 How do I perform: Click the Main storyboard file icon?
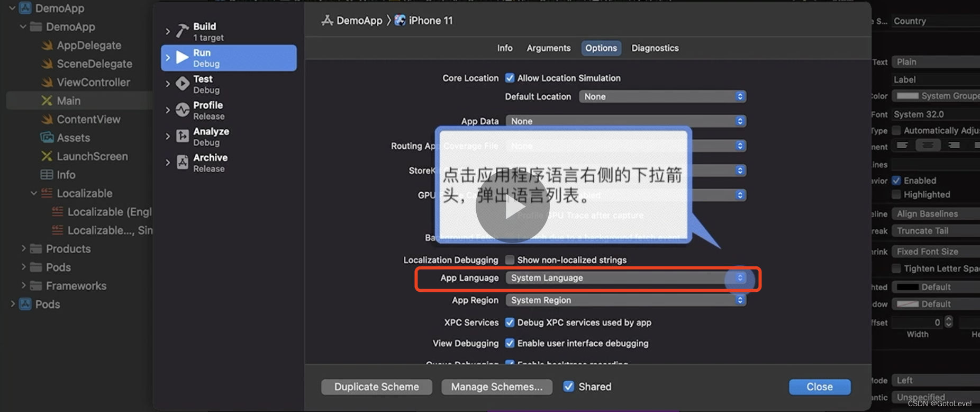click(x=47, y=101)
